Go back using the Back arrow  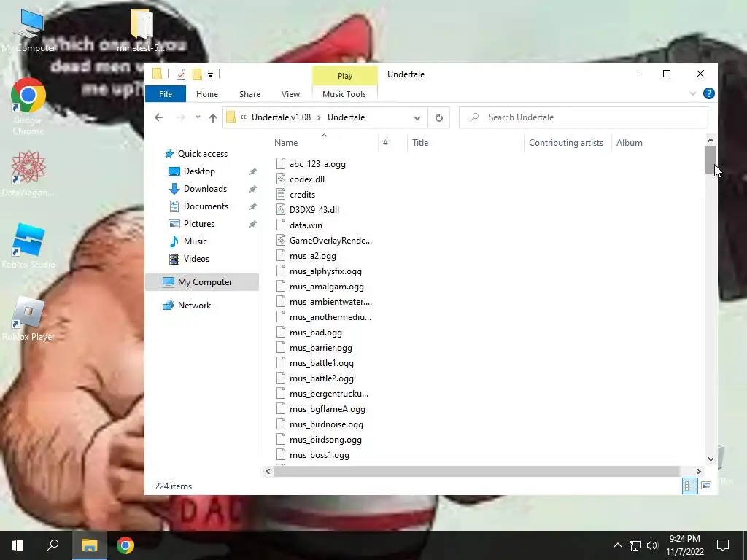[159, 117]
